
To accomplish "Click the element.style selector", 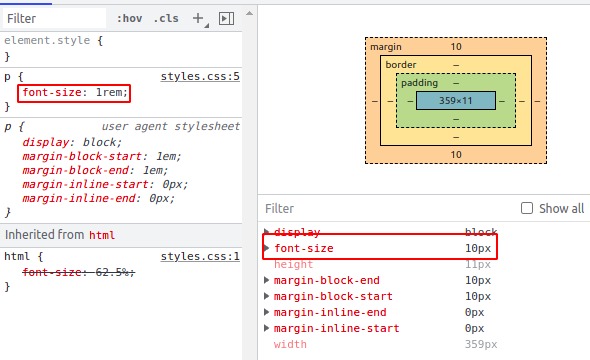I will coord(47,40).
